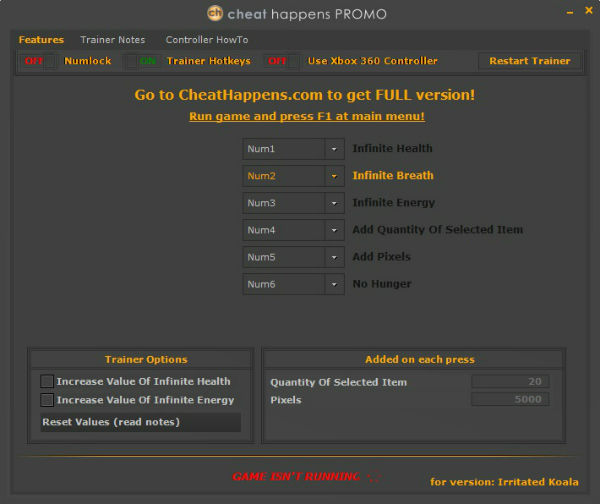Click the No Hunger cheat label

point(382,284)
